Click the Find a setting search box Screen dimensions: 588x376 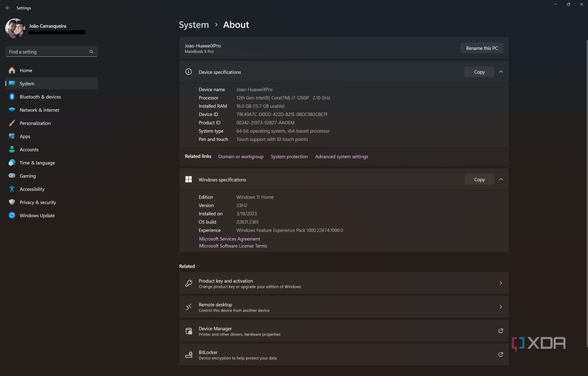[51, 52]
